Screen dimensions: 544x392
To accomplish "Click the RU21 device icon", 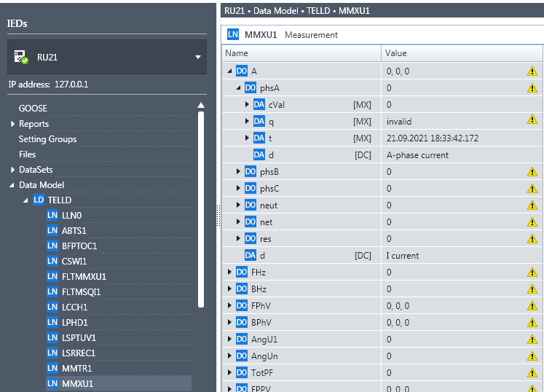I will (21, 57).
